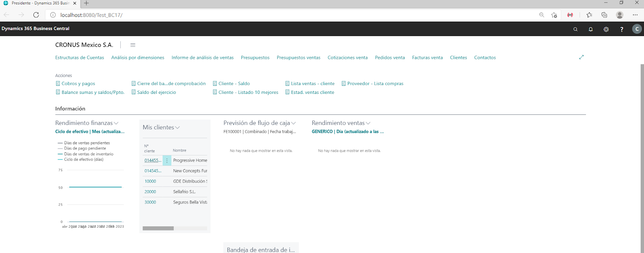Image resolution: width=644 pixels, height=253 pixels.
Task: Expand the Rendimiento ventas dropdown
Action: pos(368,123)
